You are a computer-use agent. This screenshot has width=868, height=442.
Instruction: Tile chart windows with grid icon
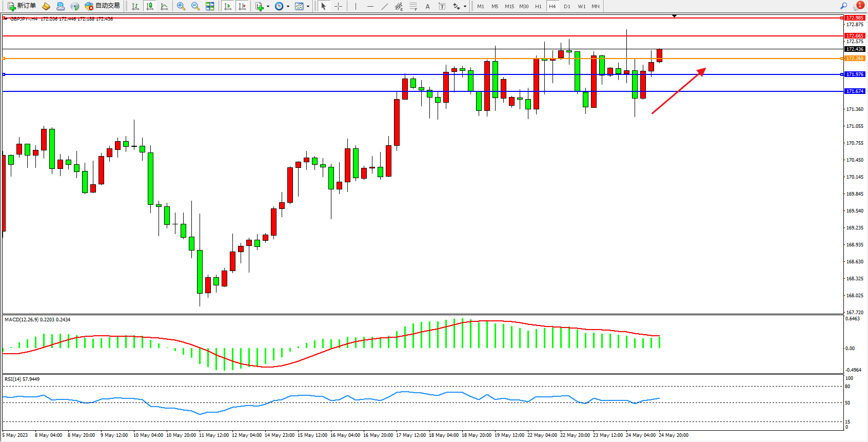(x=210, y=6)
